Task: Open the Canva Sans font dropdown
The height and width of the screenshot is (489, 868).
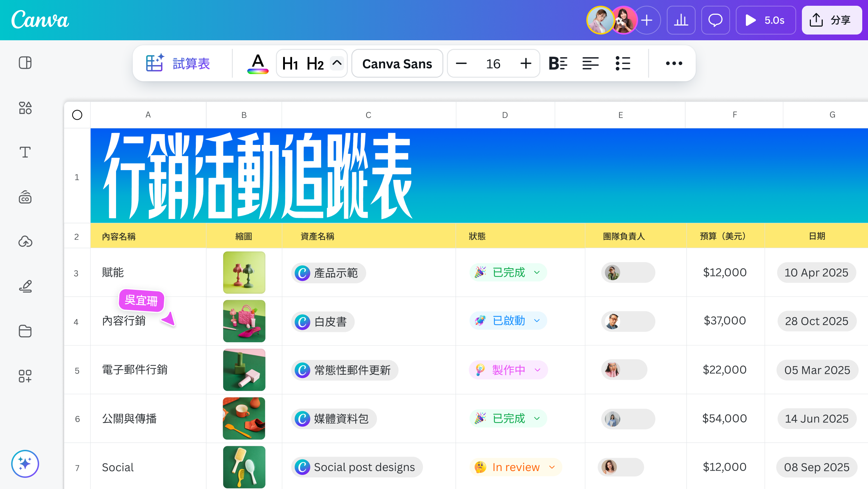Action: pyautogui.click(x=397, y=64)
